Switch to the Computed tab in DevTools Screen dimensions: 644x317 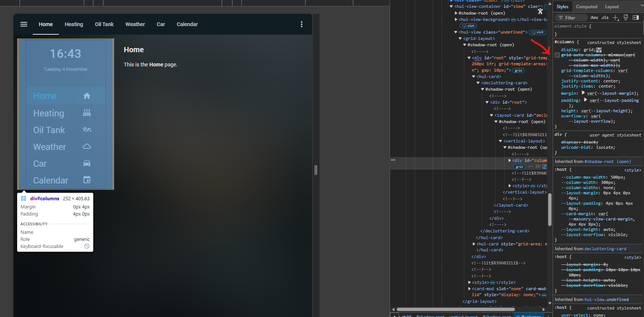pos(587,7)
